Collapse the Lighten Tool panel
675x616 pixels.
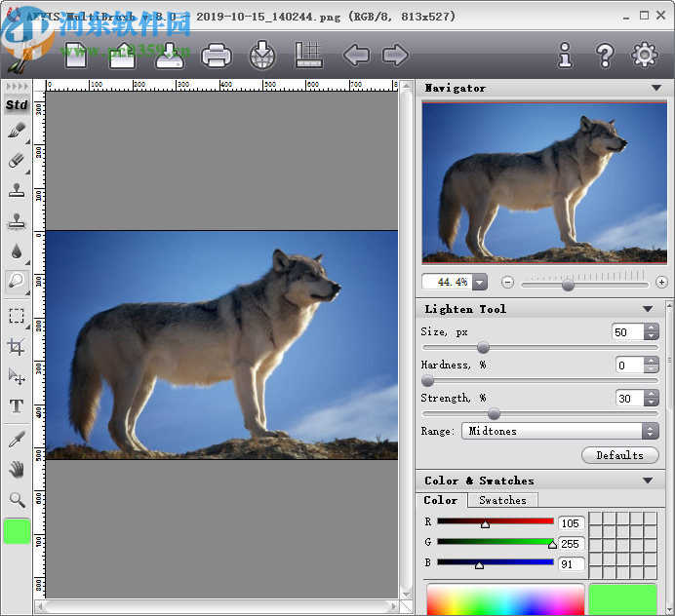[648, 309]
